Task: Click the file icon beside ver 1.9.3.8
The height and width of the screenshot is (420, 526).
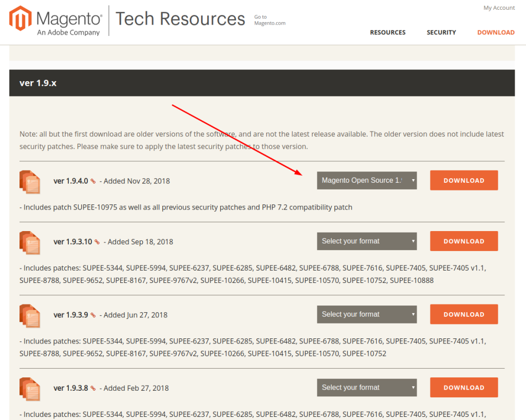Action: click(x=30, y=389)
